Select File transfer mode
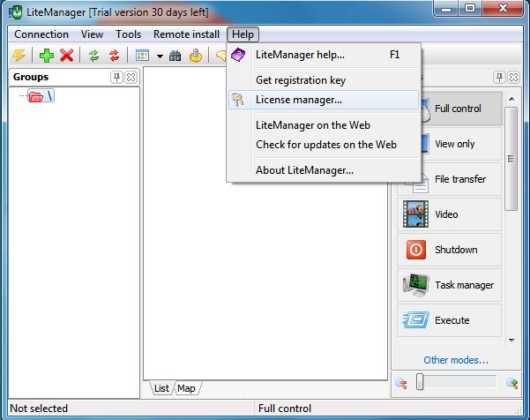This screenshot has width=530, height=420. click(461, 179)
